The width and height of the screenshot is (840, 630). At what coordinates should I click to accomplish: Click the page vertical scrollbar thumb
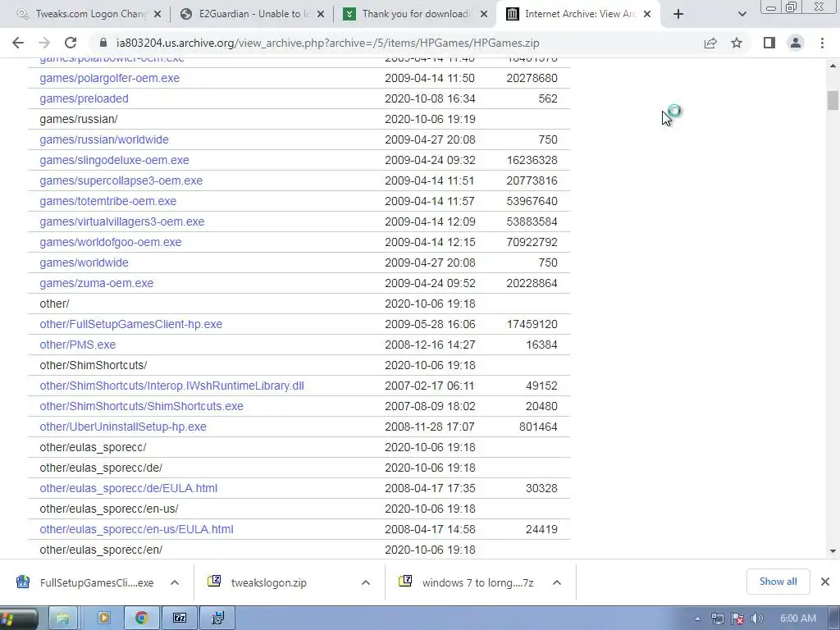[x=833, y=100]
